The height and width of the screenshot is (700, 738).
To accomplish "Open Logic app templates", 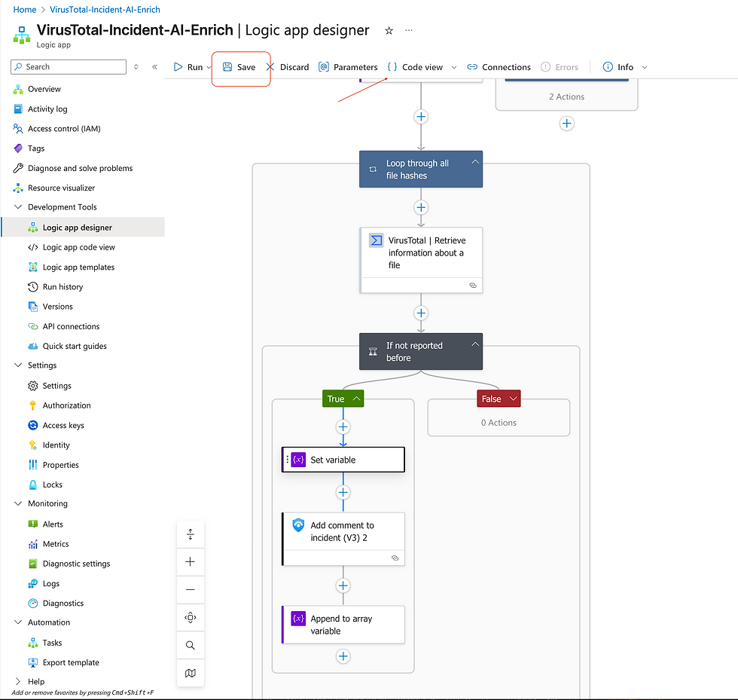I will coord(78,267).
